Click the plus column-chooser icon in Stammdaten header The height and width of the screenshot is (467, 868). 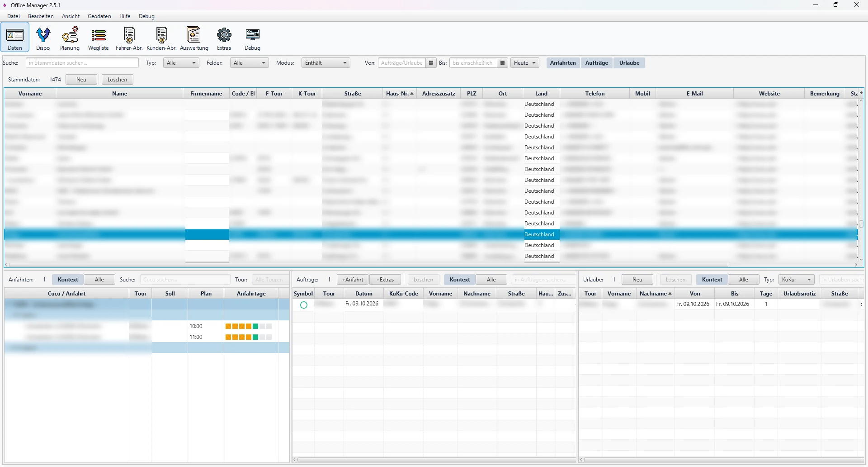coord(861,93)
